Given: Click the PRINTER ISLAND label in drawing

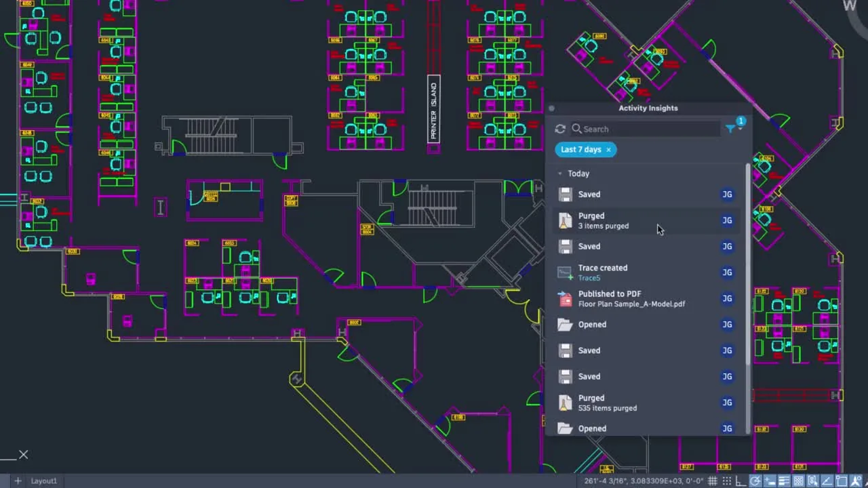Looking at the screenshot, I should pyautogui.click(x=434, y=111).
